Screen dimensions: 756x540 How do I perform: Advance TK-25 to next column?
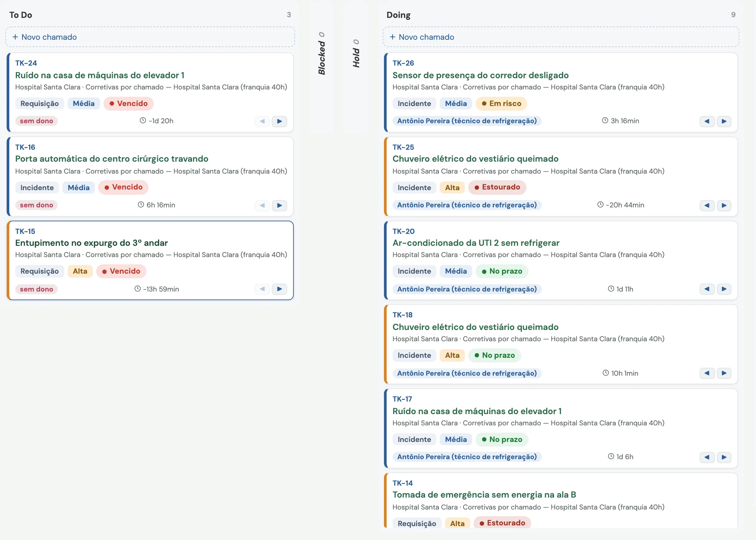[x=724, y=205]
